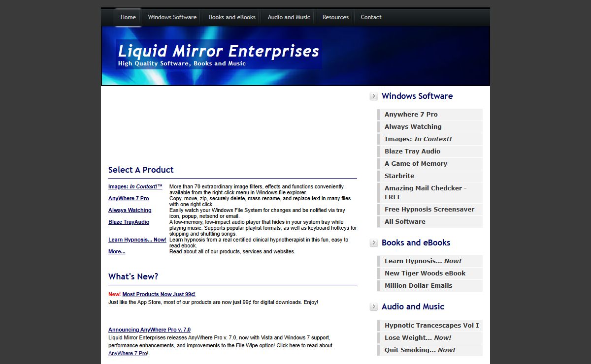Click the Audio and Music sidebar heading
591x364 pixels.
click(x=413, y=307)
